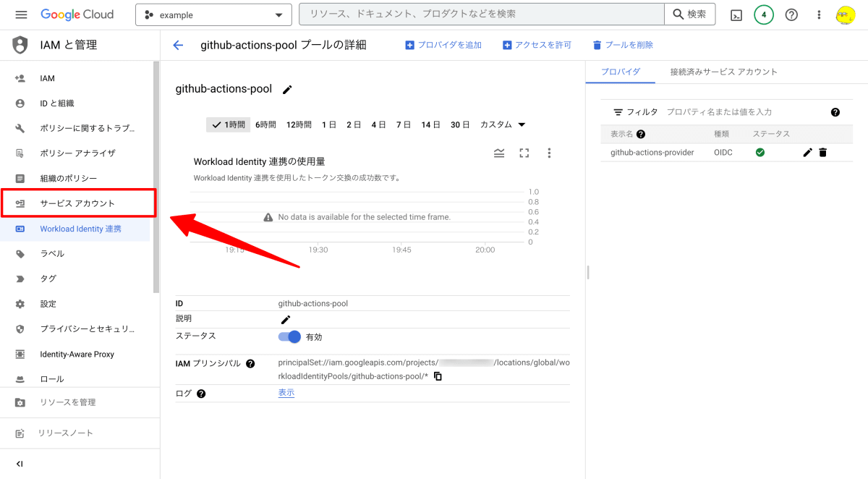
Task: Open ポリシー アナライザ sidebar item
Action: (x=78, y=153)
